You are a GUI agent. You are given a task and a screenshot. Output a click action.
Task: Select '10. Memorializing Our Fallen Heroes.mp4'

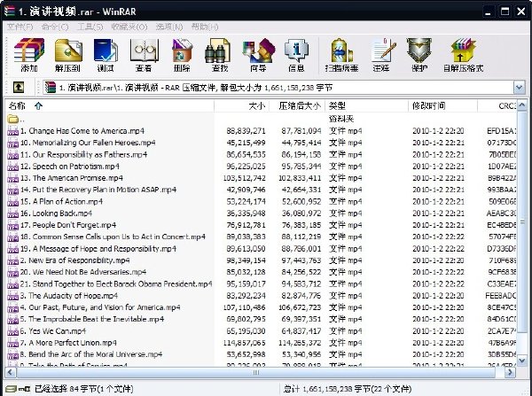click(x=88, y=143)
